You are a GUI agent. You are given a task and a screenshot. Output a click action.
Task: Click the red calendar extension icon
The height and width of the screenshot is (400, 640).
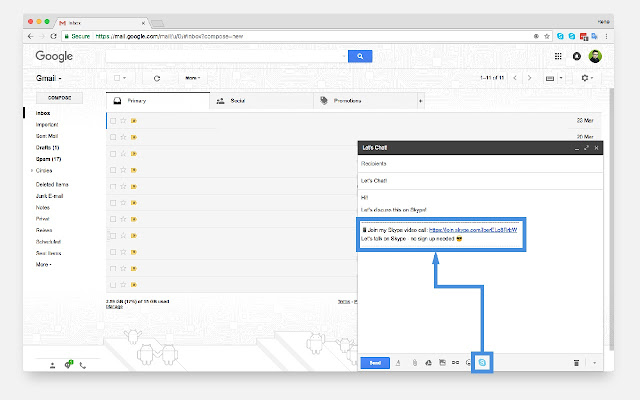(x=584, y=37)
